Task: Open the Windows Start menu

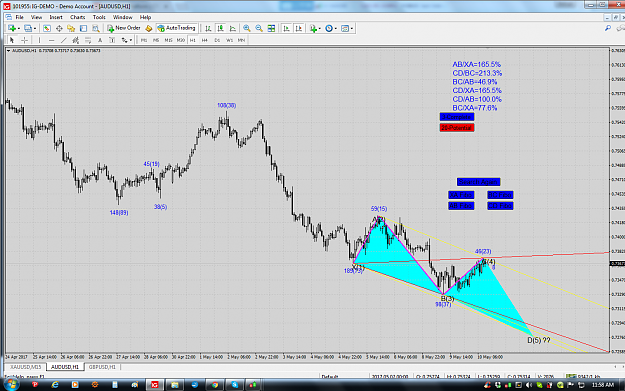Action: click(x=11, y=385)
